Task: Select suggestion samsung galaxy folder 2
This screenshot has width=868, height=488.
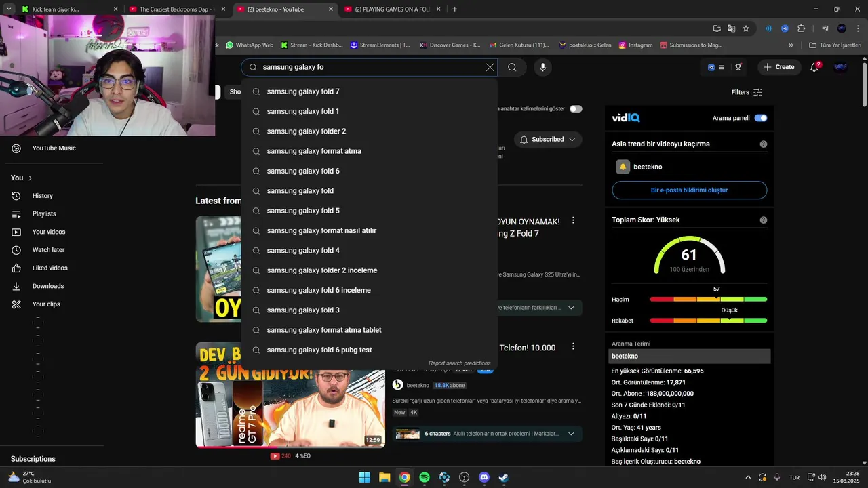Action: 369,131
